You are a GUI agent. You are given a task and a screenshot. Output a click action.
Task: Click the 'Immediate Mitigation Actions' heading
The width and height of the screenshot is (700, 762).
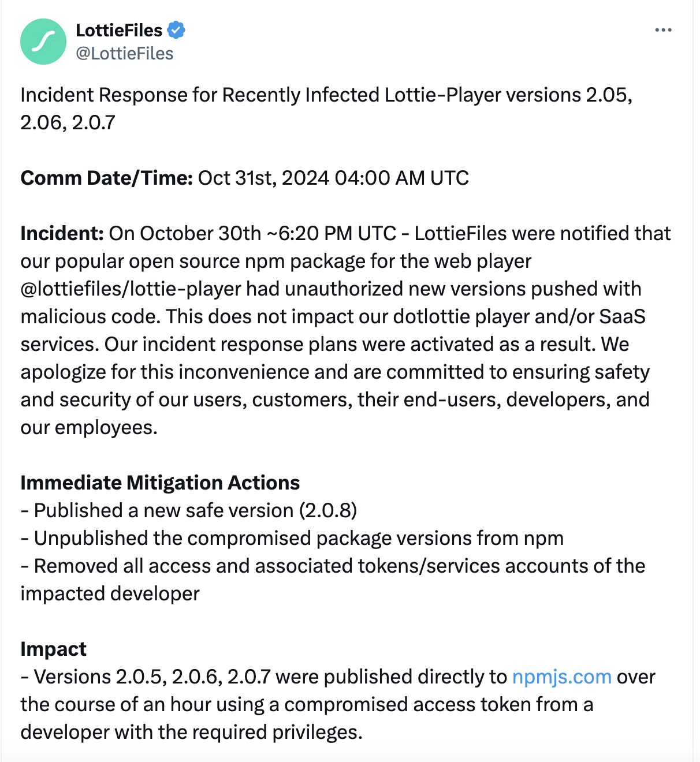tap(160, 483)
